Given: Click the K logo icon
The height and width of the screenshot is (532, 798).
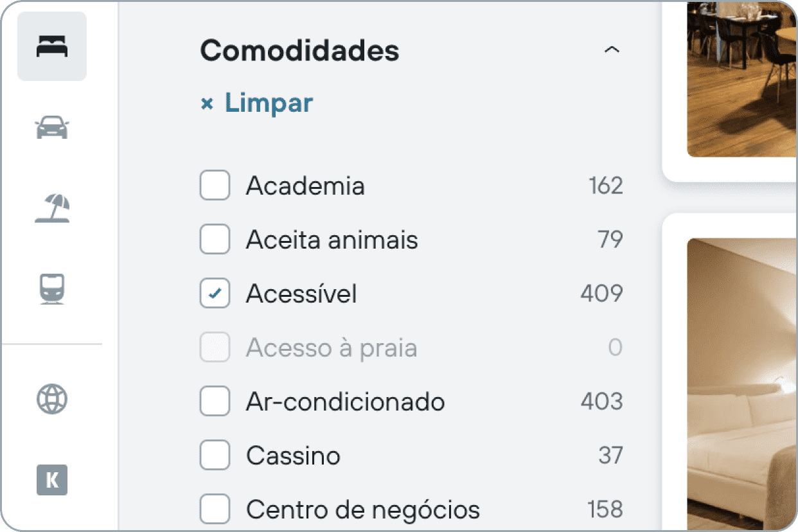Looking at the screenshot, I should click(52, 480).
